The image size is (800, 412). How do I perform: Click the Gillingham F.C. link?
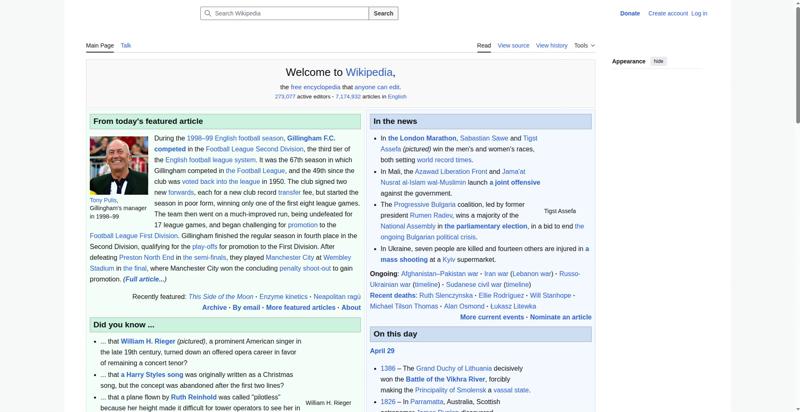tap(311, 138)
